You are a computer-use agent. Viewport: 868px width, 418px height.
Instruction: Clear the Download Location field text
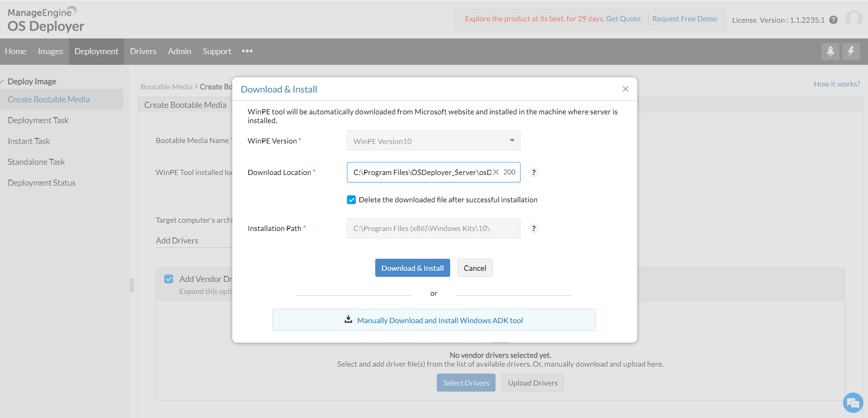tap(496, 172)
